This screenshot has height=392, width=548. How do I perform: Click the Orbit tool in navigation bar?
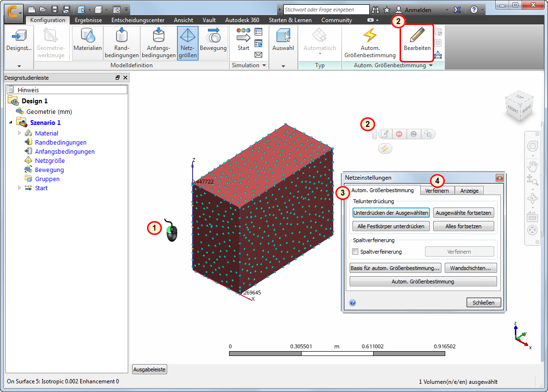point(532,198)
